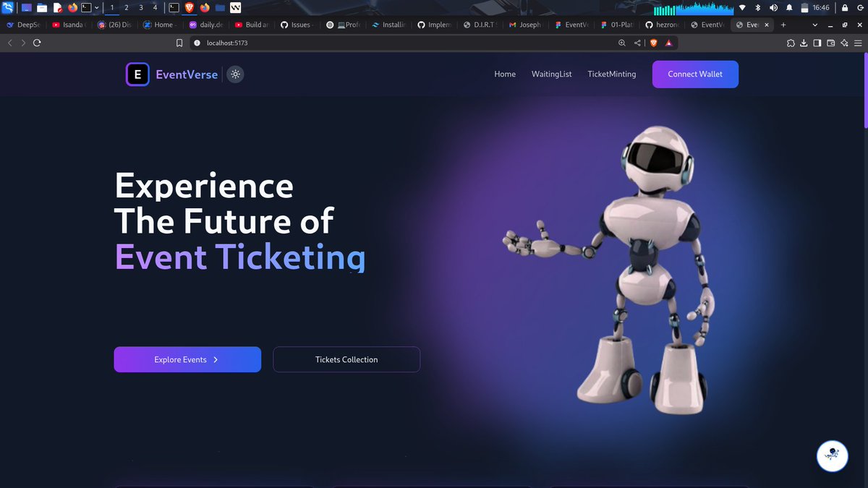The image size is (868, 488).
Task: Switch to the GitHub Issues tab
Action: [297, 24]
